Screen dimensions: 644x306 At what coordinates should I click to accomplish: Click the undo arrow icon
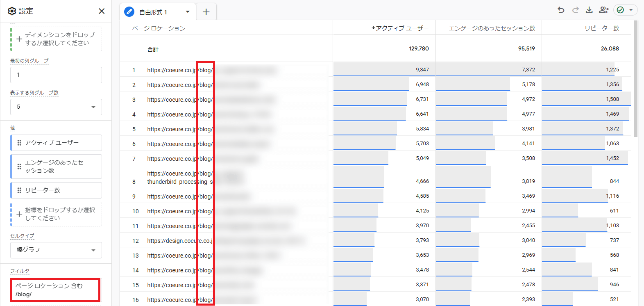(561, 10)
